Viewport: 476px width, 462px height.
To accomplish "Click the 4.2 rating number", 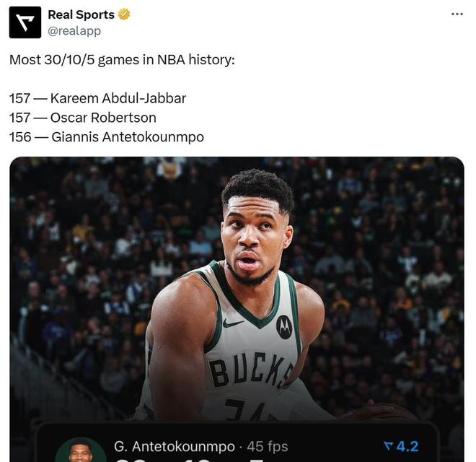I will [x=407, y=447].
